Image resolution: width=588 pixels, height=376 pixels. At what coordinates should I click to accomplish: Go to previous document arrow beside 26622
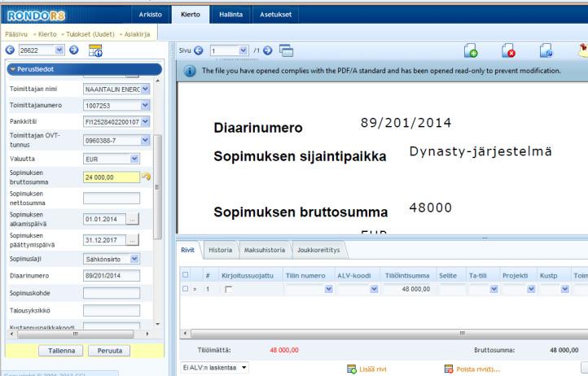point(10,50)
